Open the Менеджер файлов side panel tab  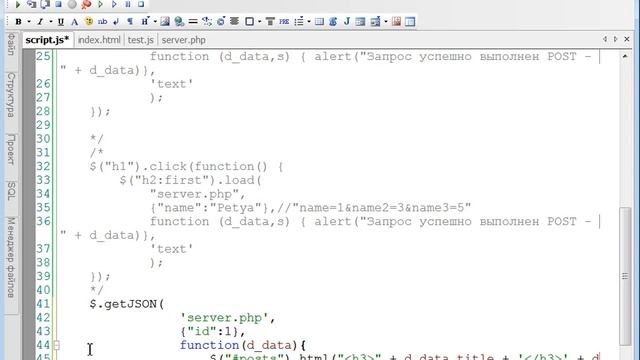pos(11,258)
